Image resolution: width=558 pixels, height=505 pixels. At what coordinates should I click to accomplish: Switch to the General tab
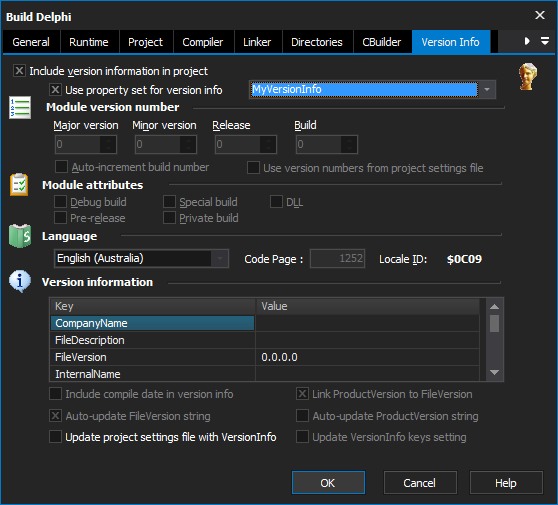pos(31,42)
